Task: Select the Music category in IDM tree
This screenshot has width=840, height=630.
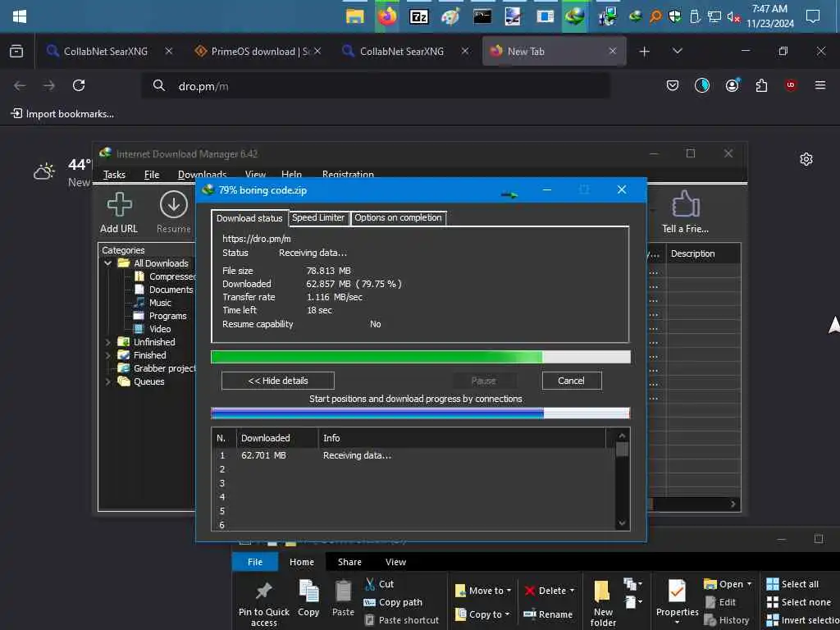Action: (153, 303)
